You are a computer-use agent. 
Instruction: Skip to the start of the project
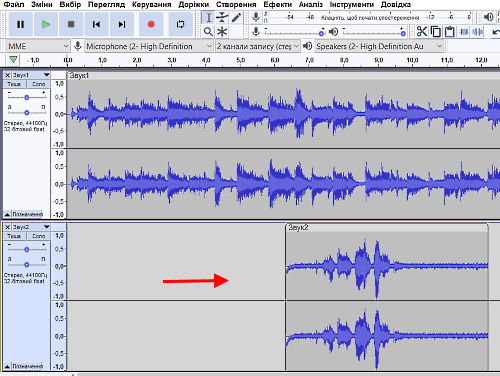point(96,24)
